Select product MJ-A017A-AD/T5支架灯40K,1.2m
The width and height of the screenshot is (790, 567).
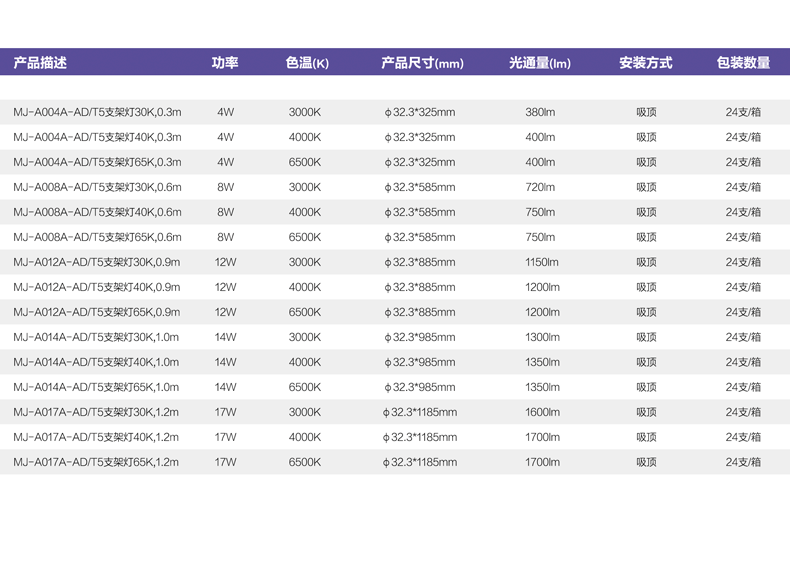(96, 437)
